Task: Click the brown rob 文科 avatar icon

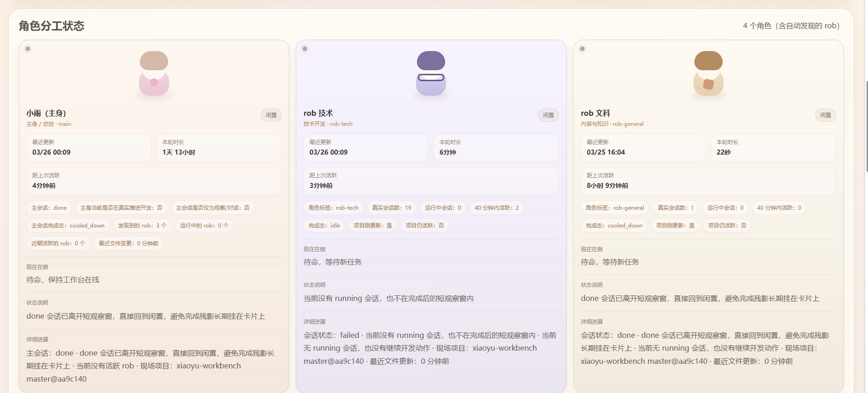Action: (709, 73)
